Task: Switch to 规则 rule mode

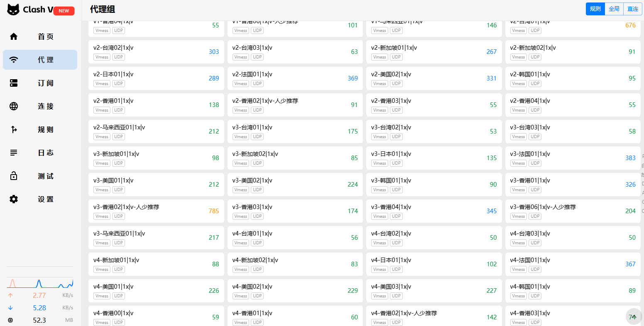Action: pos(595,9)
